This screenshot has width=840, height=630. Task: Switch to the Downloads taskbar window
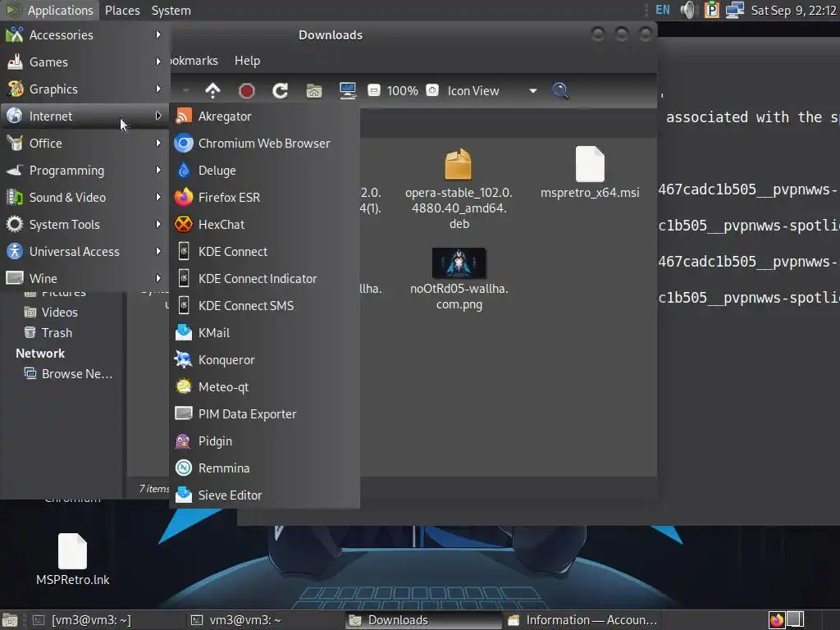(x=423, y=620)
